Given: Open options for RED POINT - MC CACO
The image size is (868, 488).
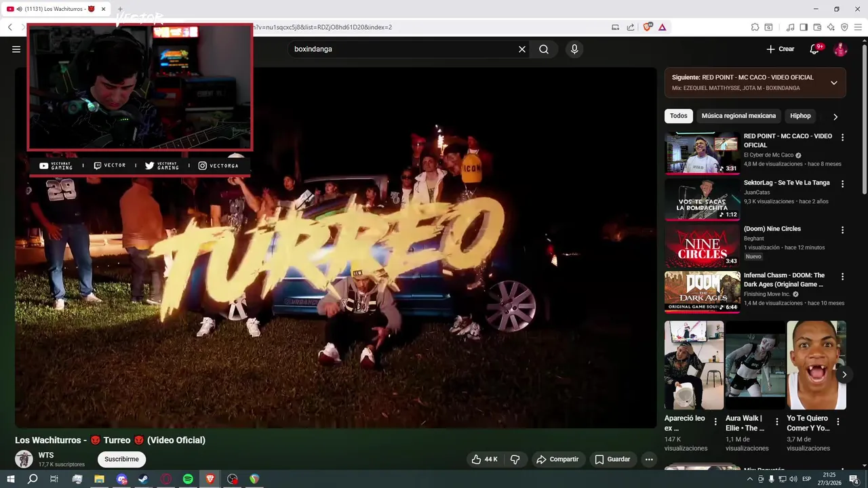Looking at the screenshot, I should (843, 137).
